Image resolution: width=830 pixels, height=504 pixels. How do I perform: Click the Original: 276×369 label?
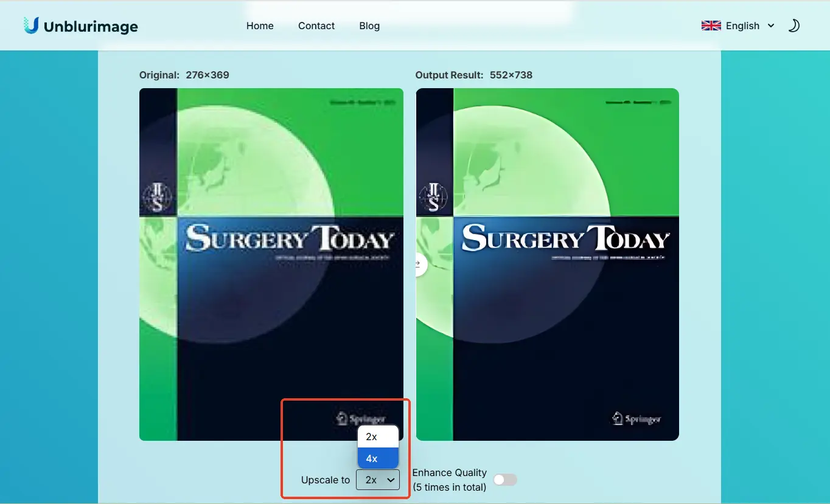coord(184,75)
